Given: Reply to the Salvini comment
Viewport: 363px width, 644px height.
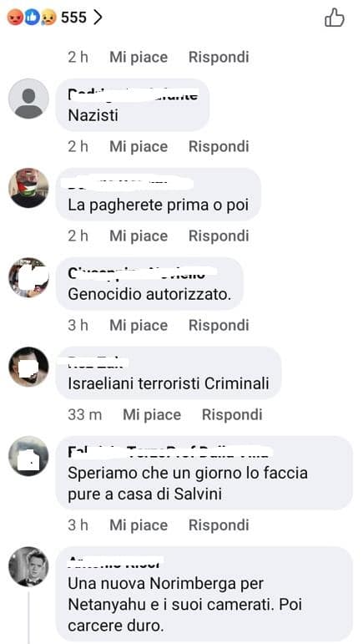Looking at the screenshot, I should point(219,525).
